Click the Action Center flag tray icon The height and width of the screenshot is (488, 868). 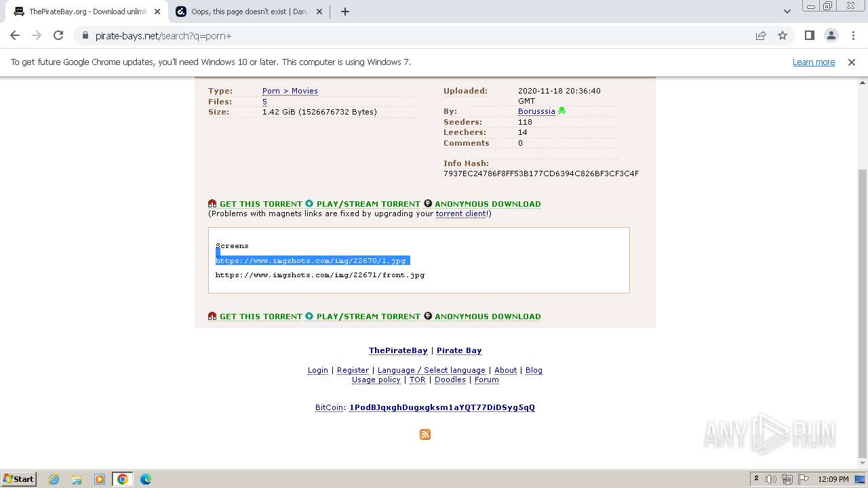[x=804, y=479]
